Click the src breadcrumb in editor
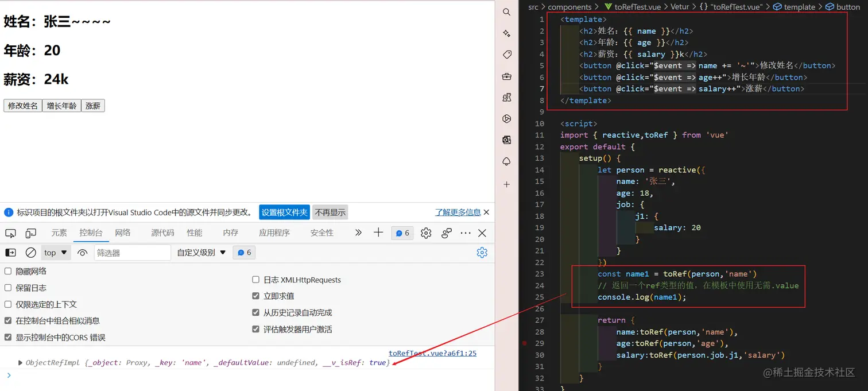Image resolution: width=868 pixels, height=391 pixels. pyautogui.click(x=533, y=7)
